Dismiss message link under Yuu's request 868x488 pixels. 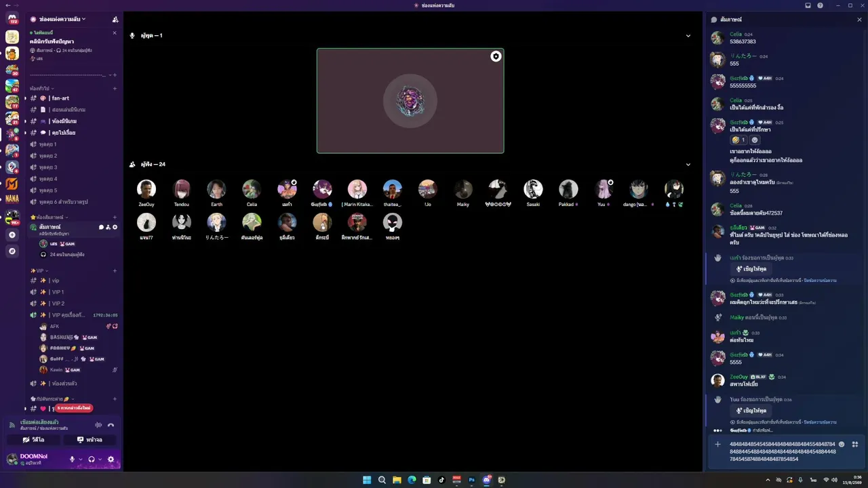pyautogui.click(x=820, y=422)
